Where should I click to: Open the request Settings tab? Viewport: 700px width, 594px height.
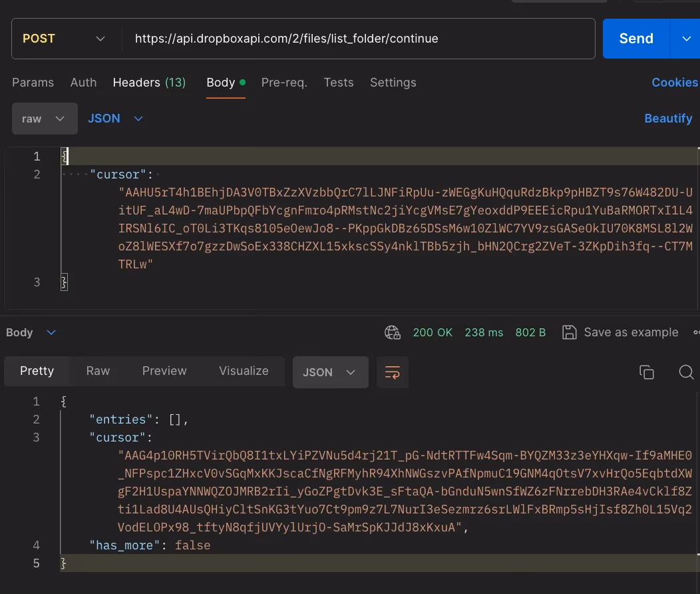click(393, 83)
